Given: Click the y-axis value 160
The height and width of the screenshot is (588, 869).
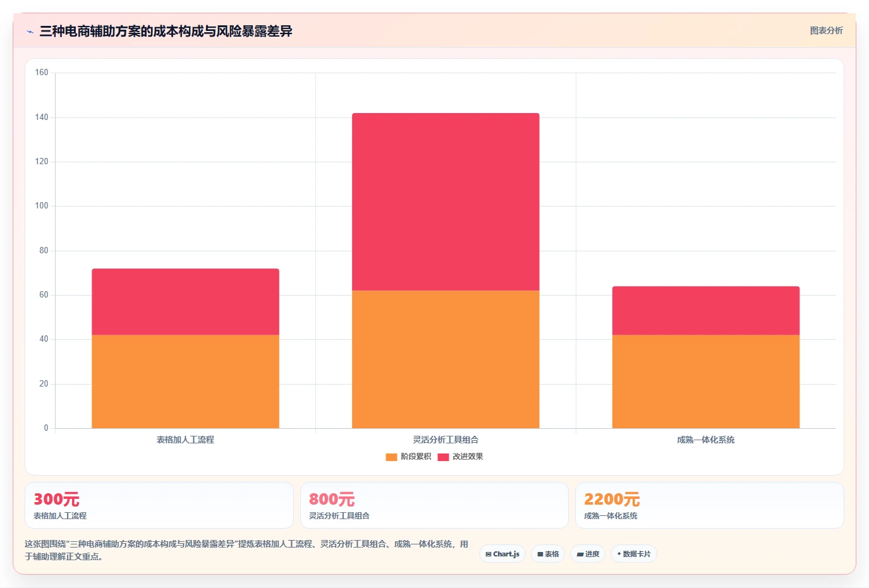Looking at the screenshot, I should [x=42, y=73].
